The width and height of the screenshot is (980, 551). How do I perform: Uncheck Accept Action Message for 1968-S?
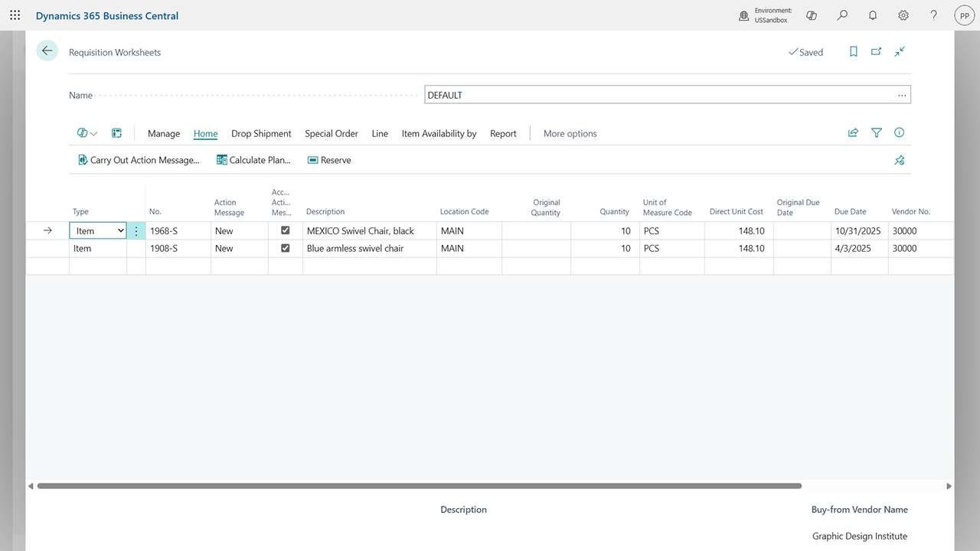(286, 230)
